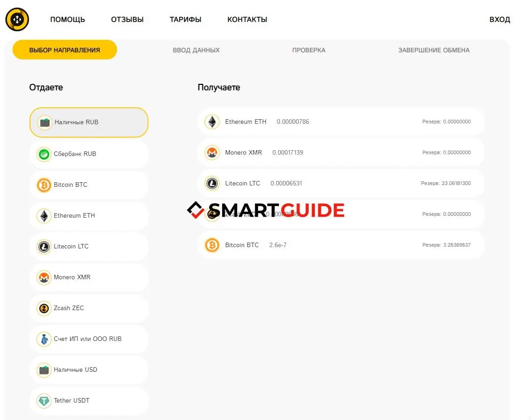The image size is (531, 420).
Task: Choose Monero XMR in the Отдаете list
Action: [88, 277]
